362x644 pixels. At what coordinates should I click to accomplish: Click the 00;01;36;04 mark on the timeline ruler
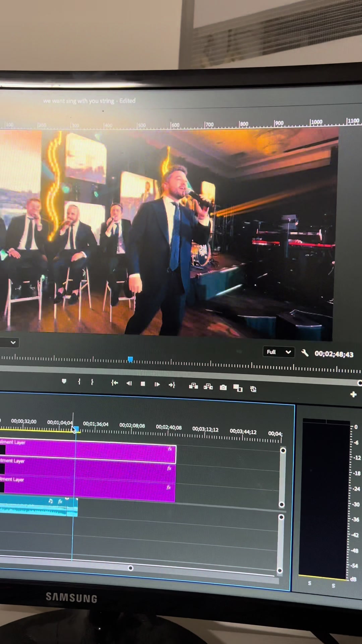[96, 424]
